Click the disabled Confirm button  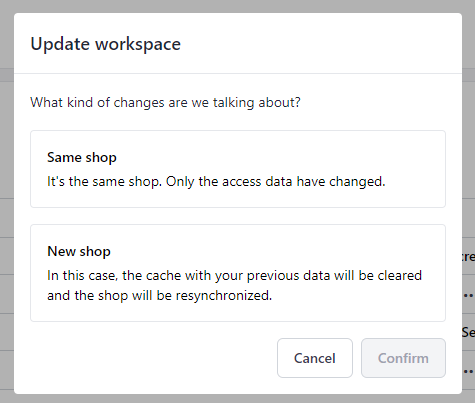(403, 358)
